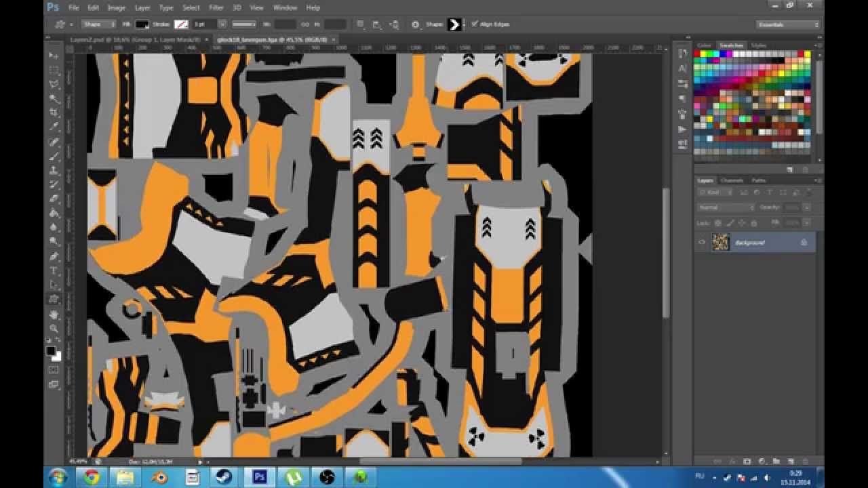Toggle Quick Mask mode
Screen dimensions: 868x488
[54, 370]
